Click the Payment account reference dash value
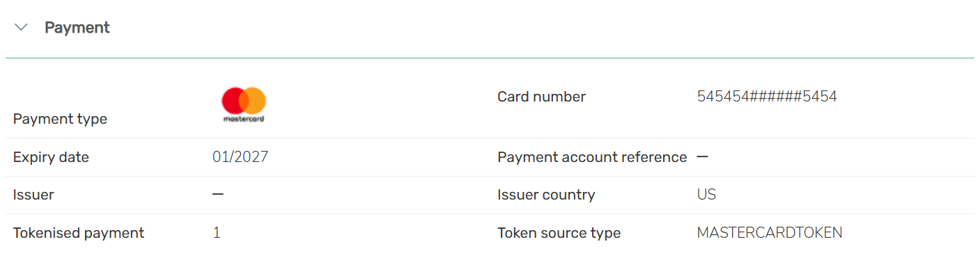This screenshot has width=980, height=267. (x=703, y=157)
